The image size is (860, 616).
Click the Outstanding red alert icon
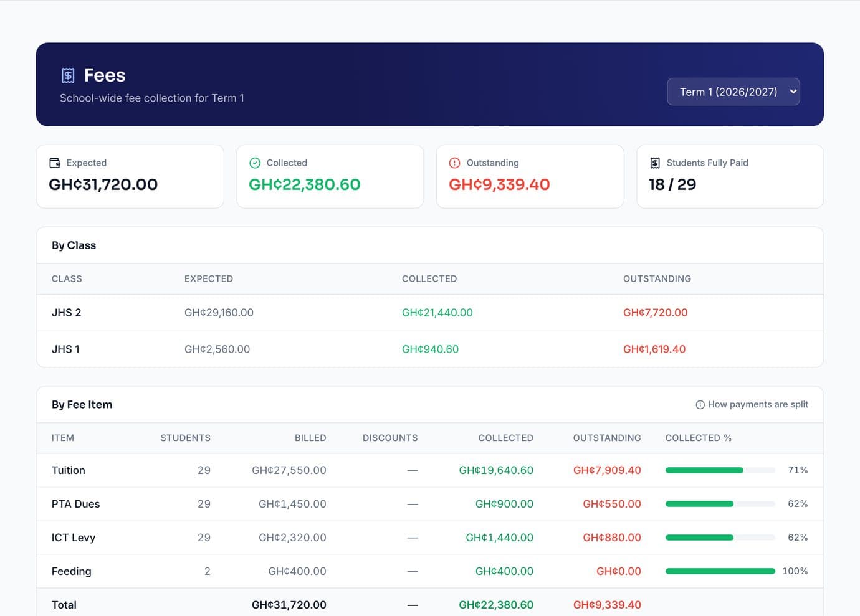(455, 163)
